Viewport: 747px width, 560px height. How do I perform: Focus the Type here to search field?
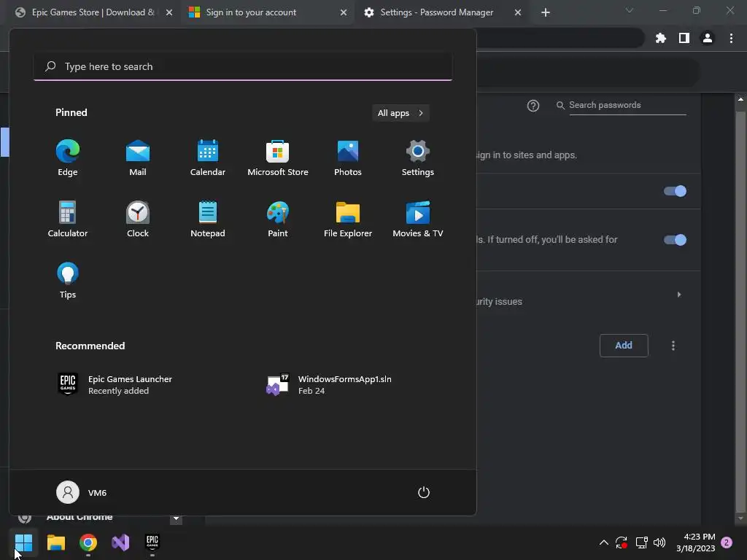click(x=243, y=66)
